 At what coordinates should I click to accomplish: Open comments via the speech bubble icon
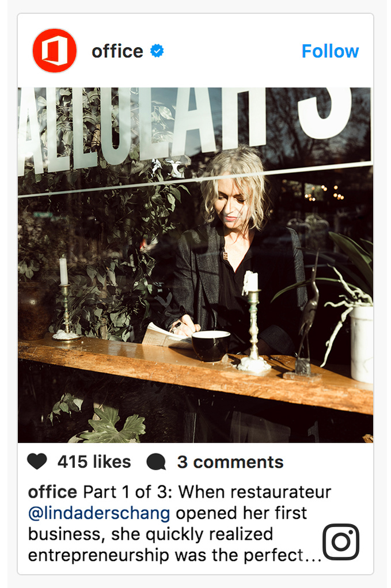pos(156,462)
